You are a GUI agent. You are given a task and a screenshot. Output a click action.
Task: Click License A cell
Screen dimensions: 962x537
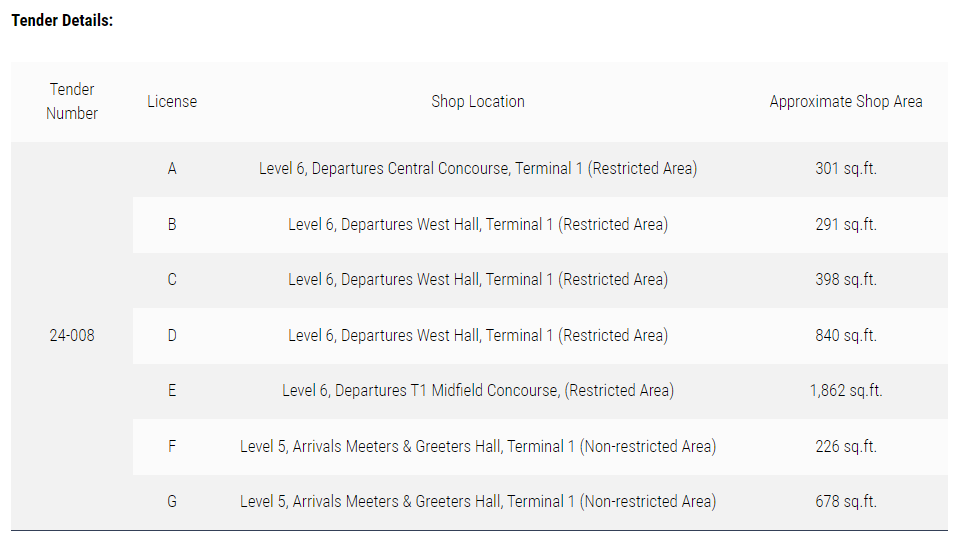click(x=172, y=169)
